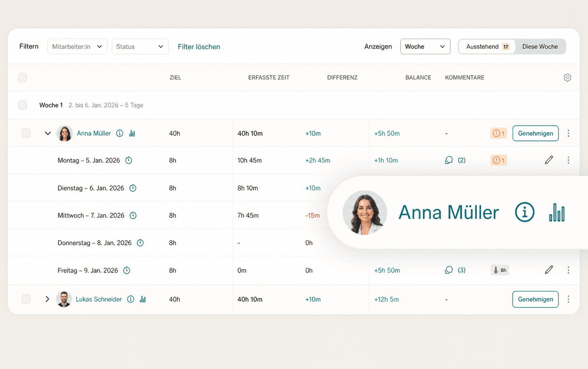Edit the Montag entry with the pencil icon

549,160
